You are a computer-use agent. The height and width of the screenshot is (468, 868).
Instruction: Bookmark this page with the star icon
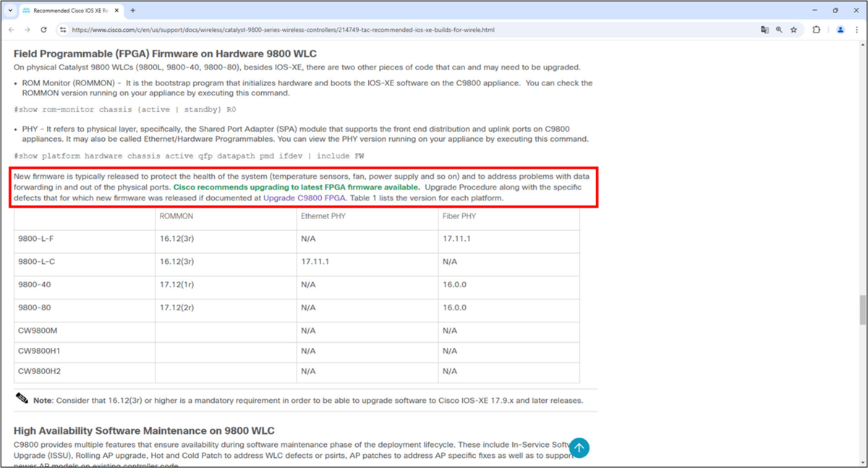[x=793, y=30]
